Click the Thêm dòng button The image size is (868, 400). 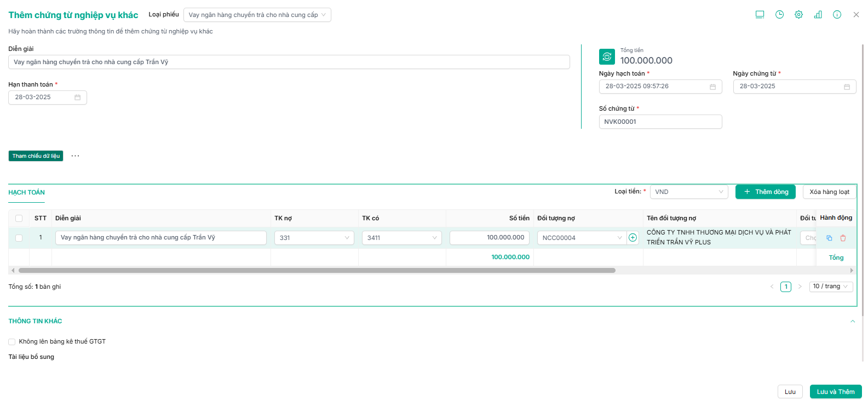[765, 192]
